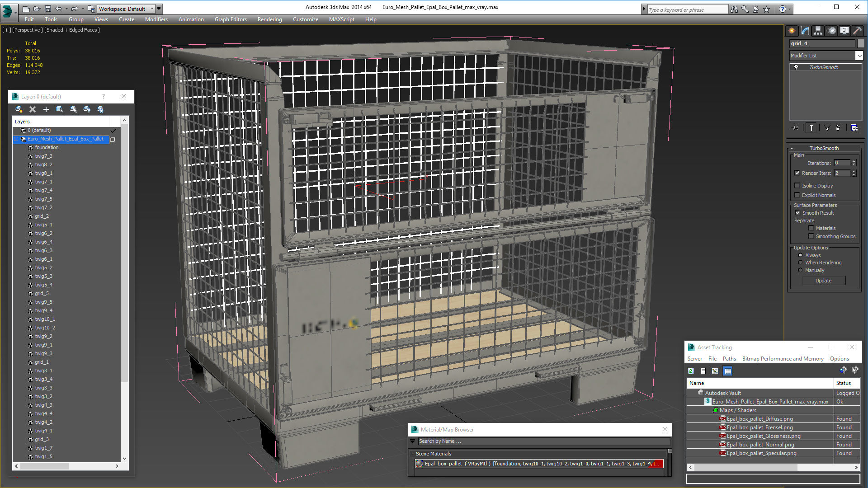Image resolution: width=868 pixels, height=488 pixels.
Task: Click the TurboSmooth Update button
Action: pos(824,281)
